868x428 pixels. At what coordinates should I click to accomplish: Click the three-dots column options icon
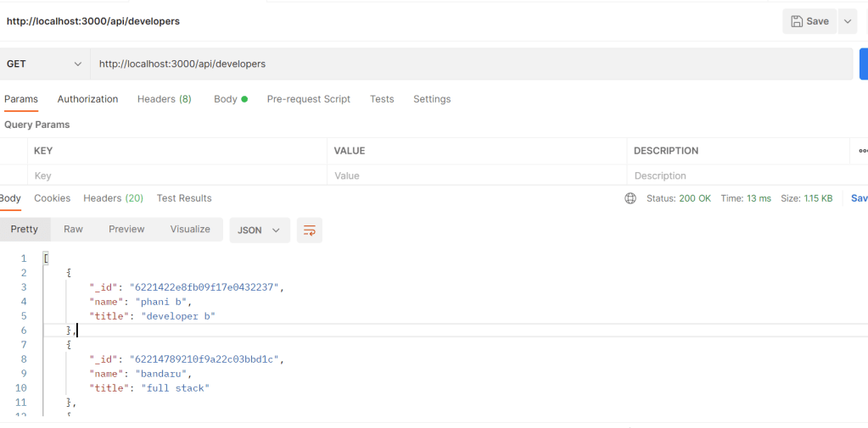862,151
